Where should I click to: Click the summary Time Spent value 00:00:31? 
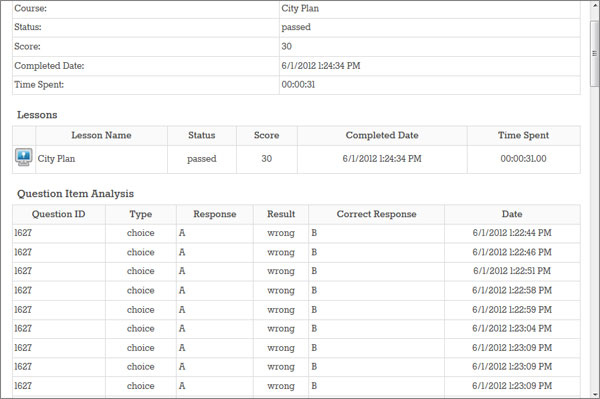pyautogui.click(x=298, y=85)
